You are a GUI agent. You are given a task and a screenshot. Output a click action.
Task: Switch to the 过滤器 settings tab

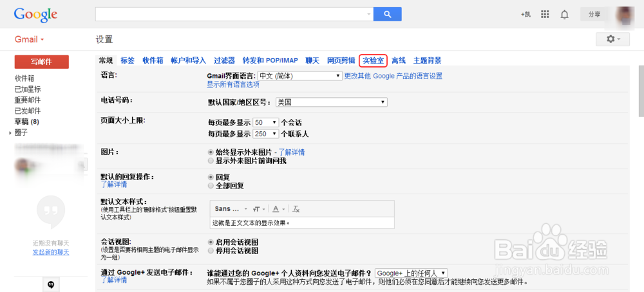[x=224, y=60]
